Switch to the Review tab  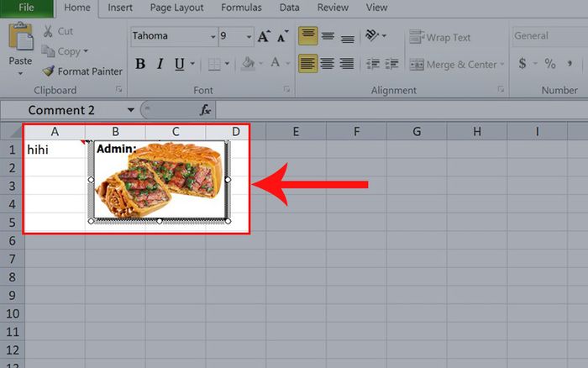(x=333, y=8)
